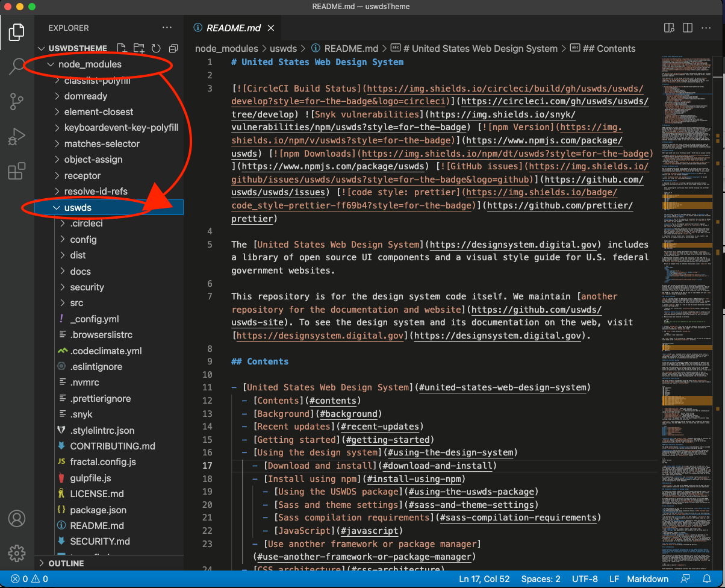Expand the OUTLINE section
The height and width of the screenshot is (588, 725).
[x=109, y=563]
